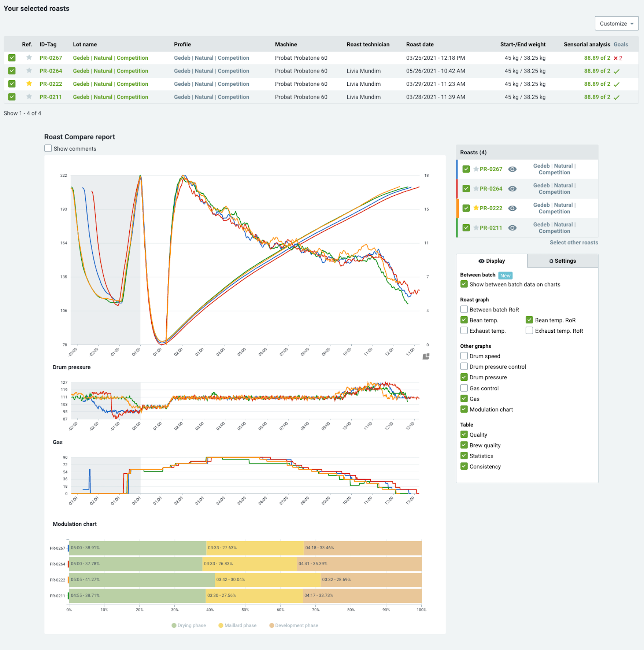Screen dimensions: 644x650
Task: Toggle the gold reference star for PR-0222 in table
Action: (x=29, y=84)
